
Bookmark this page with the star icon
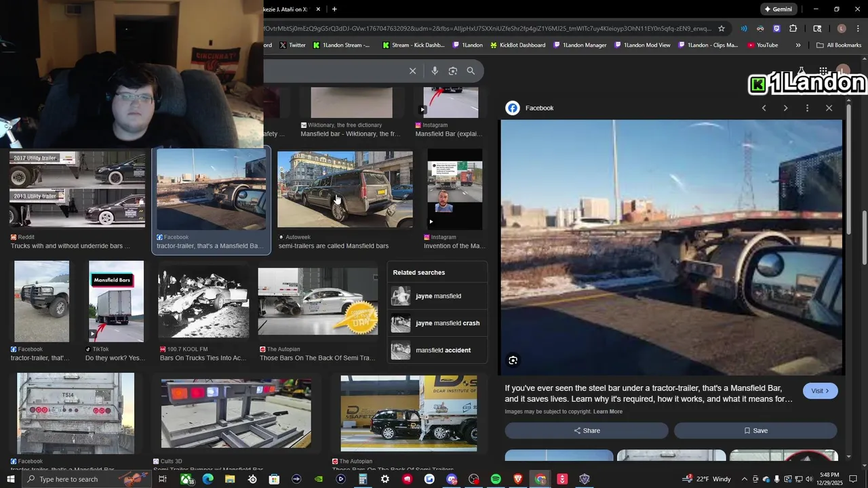[x=722, y=28]
